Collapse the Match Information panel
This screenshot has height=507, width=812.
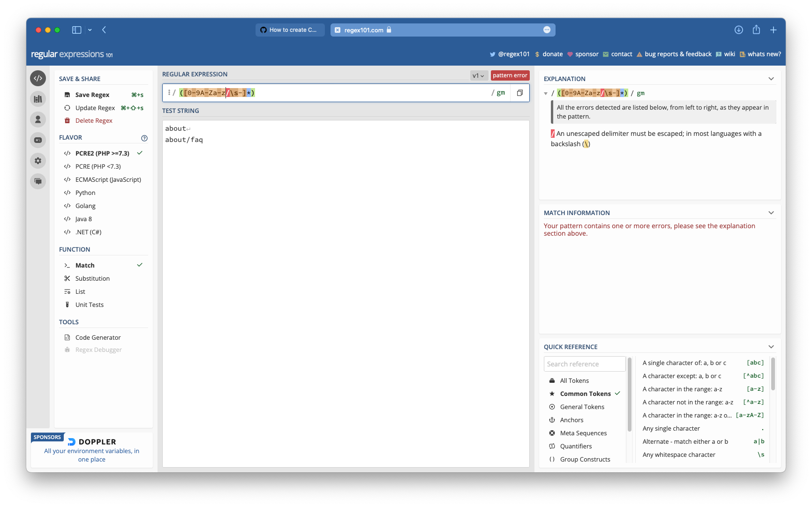click(x=771, y=213)
